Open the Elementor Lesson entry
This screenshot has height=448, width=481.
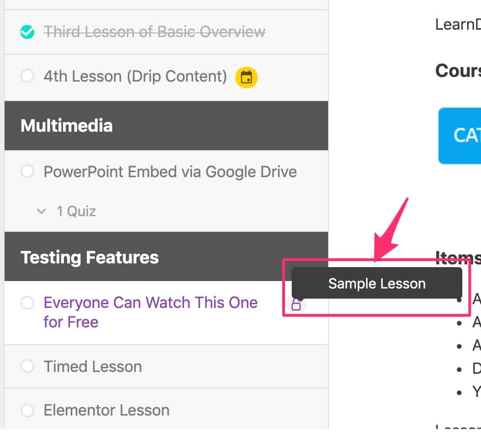click(106, 410)
